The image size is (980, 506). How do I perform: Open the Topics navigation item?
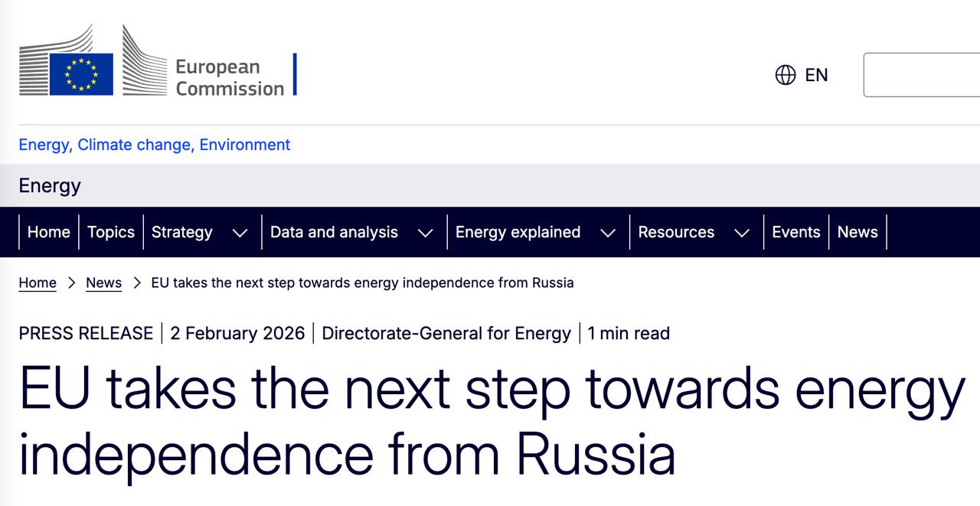pyautogui.click(x=111, y=232)
